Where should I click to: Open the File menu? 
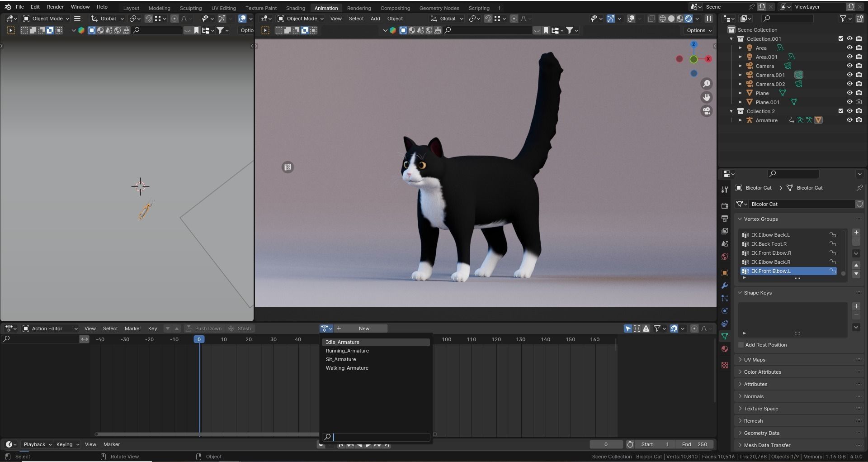20,7
